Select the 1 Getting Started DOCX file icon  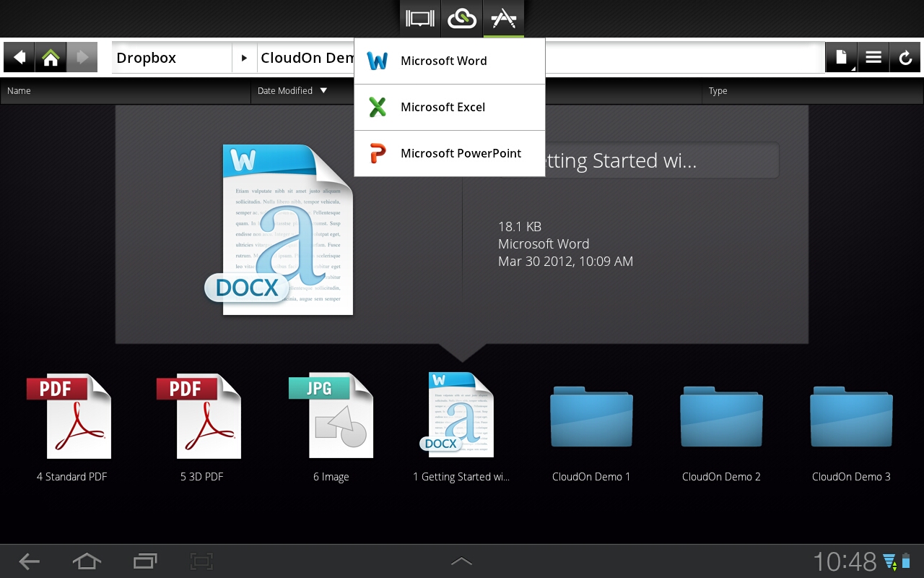[x=458, y=415]
